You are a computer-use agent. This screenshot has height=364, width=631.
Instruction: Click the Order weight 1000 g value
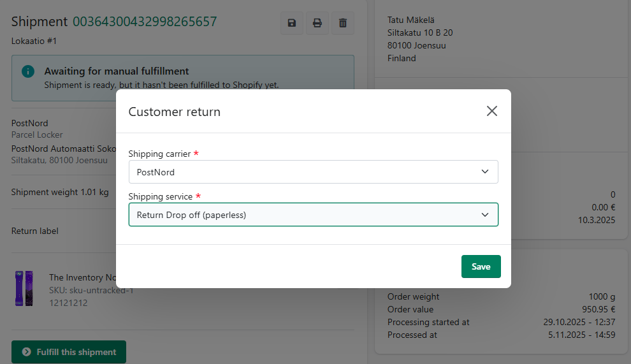coord(602,297)
